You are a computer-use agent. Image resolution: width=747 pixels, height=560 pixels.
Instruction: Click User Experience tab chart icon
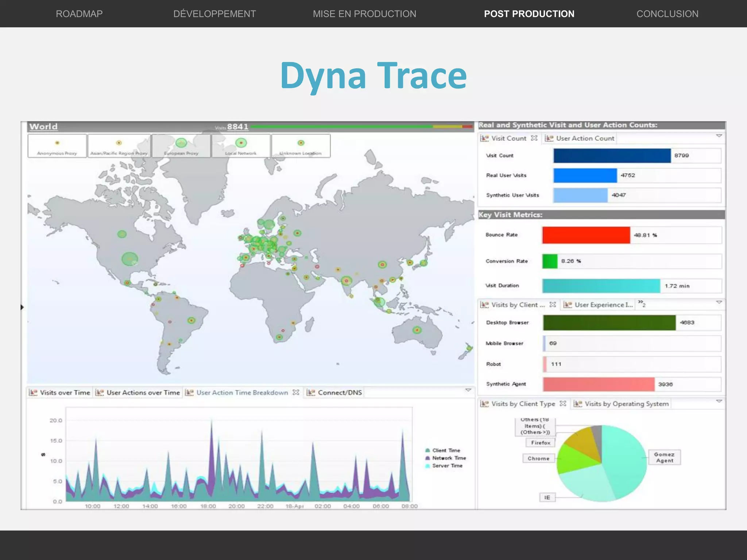coord(568,305)
